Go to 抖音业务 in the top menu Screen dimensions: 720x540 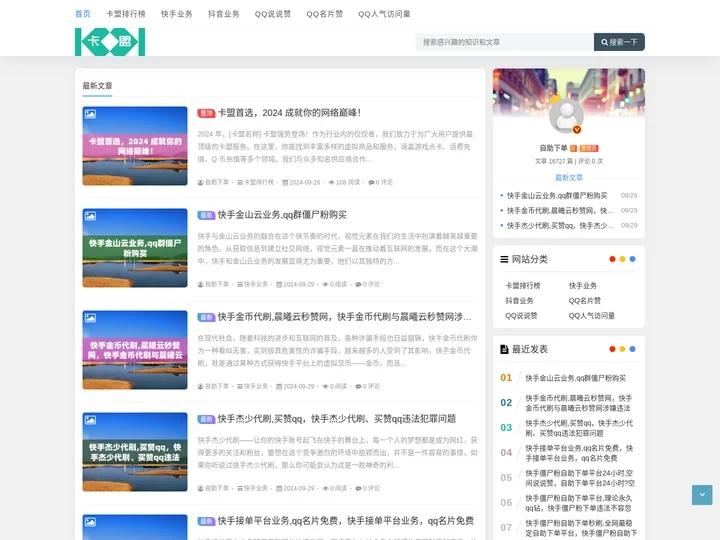(x=224, y=14)
